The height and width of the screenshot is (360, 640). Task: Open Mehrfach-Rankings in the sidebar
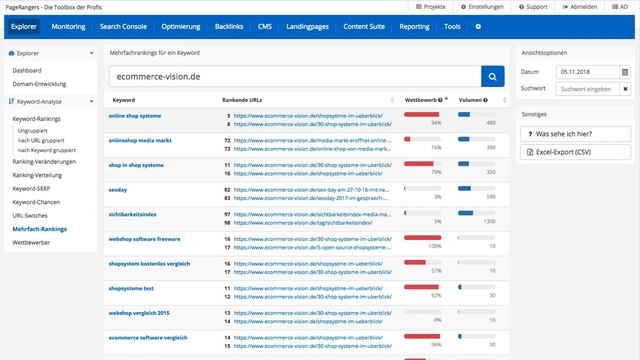[x=40, y=229]
